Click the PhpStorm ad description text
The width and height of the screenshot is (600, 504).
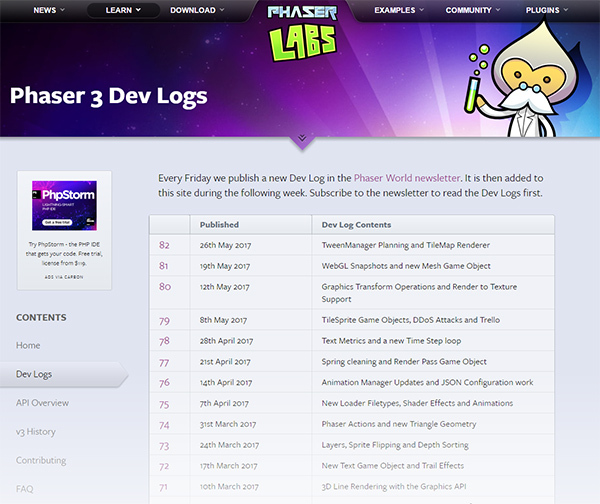64,254
